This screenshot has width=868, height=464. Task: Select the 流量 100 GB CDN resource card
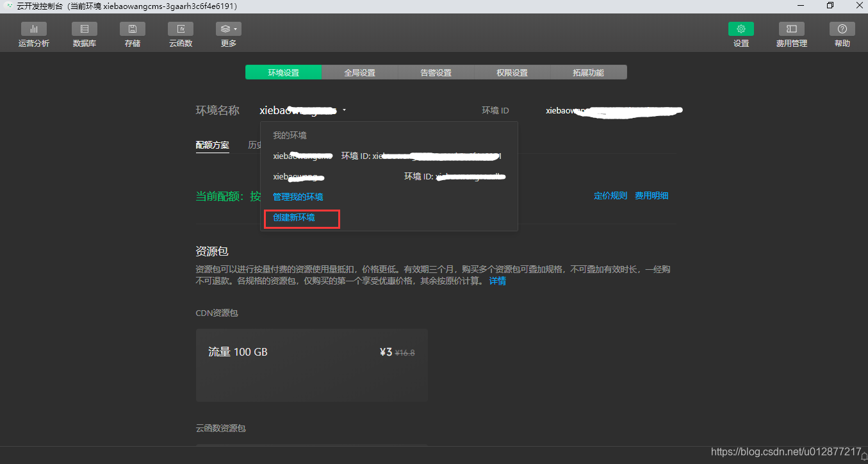coord(311,365)
